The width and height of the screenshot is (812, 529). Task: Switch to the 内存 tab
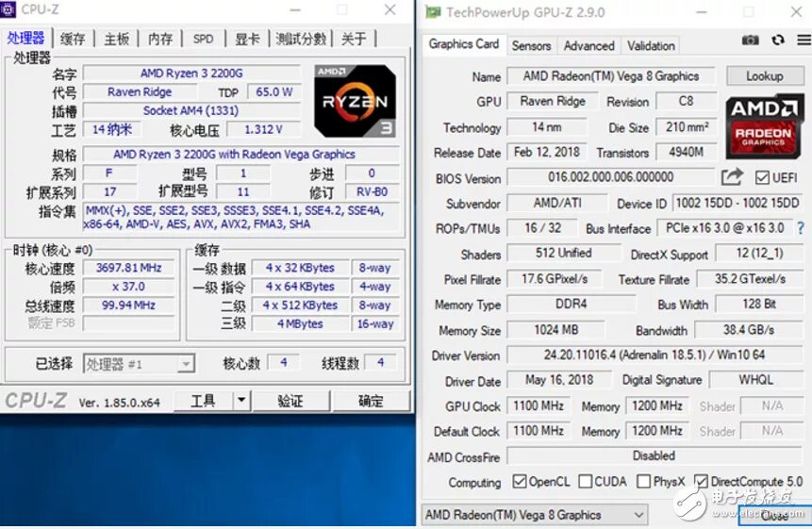[160, 39]
